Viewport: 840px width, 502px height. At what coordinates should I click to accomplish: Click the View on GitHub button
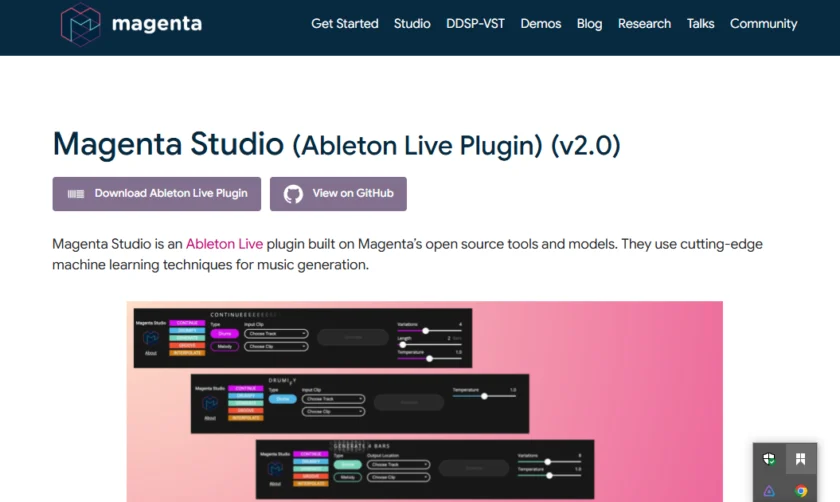click(x=338, y=194)
